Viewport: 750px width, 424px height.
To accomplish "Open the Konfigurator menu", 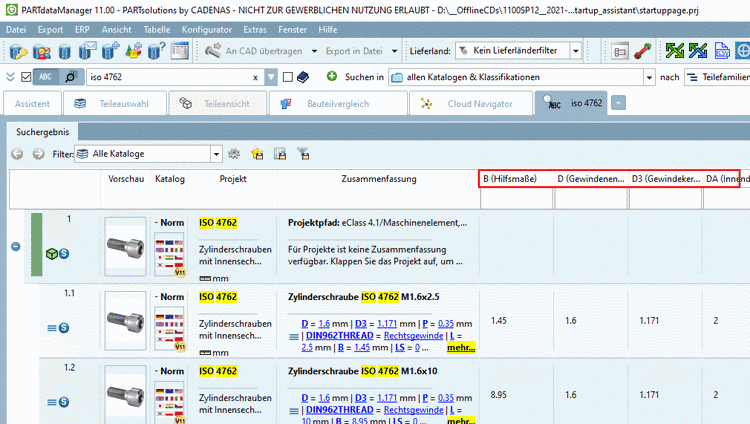I will point(206,30).
